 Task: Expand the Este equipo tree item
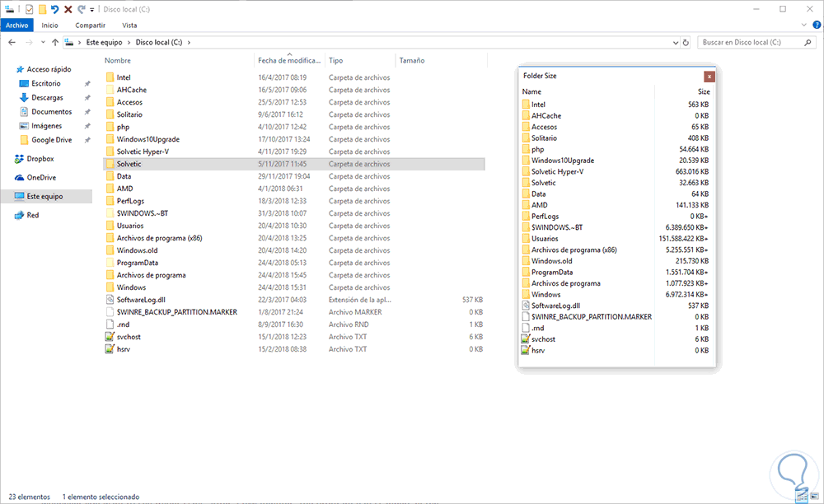point(8,196)
